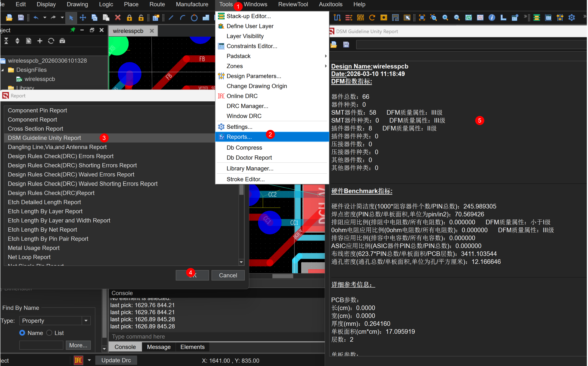The width and height of the screenshot is (588, 366).
Task: Switch to the Message tab
Action: 159,347
